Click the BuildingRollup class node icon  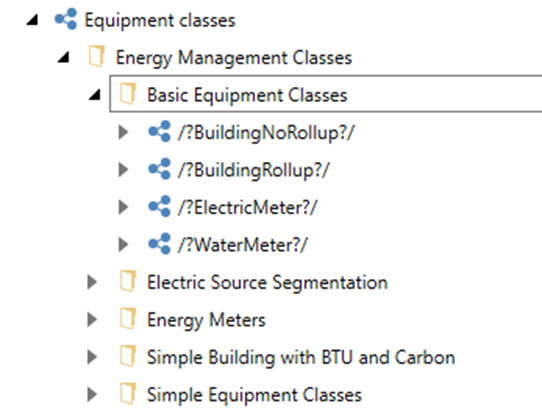[159, 169]
